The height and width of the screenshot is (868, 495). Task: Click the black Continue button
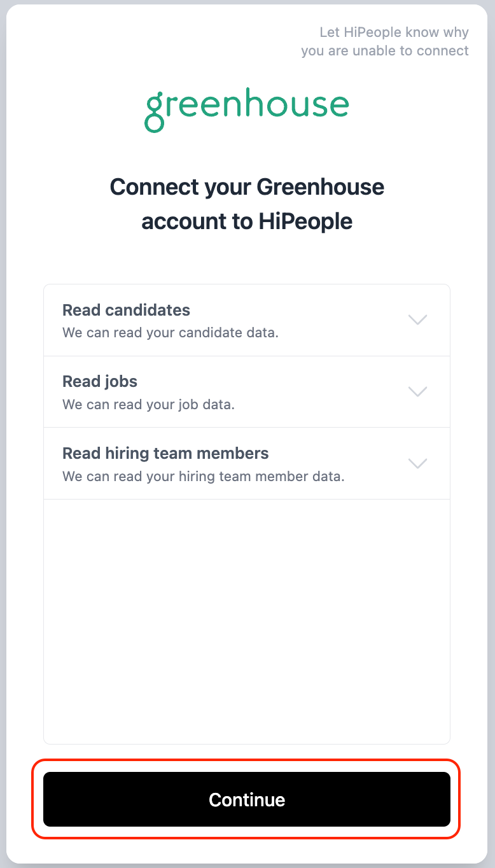[x=247, y=799]
